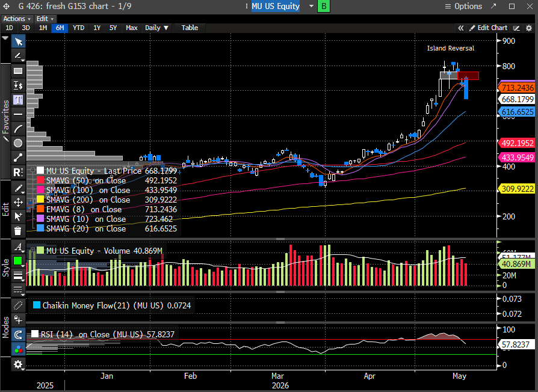Click the edit pencil tool
Viewport: 538px width, 392px height.
18,188
